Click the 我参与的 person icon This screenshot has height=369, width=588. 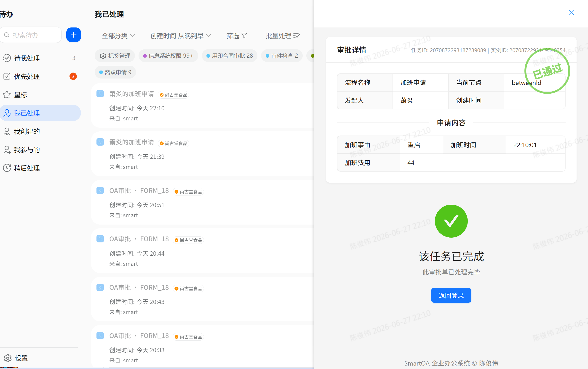point(7,150)
